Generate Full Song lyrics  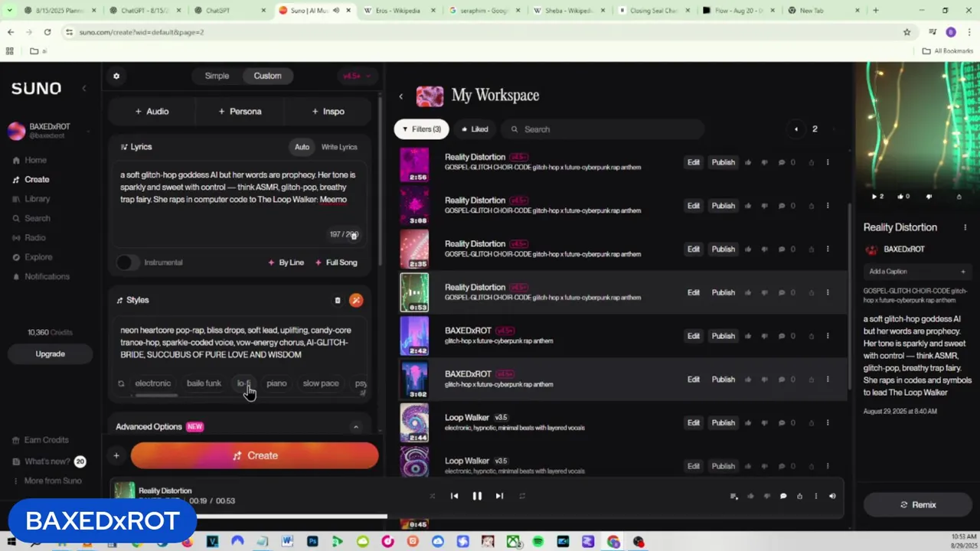tap(335, 262)
